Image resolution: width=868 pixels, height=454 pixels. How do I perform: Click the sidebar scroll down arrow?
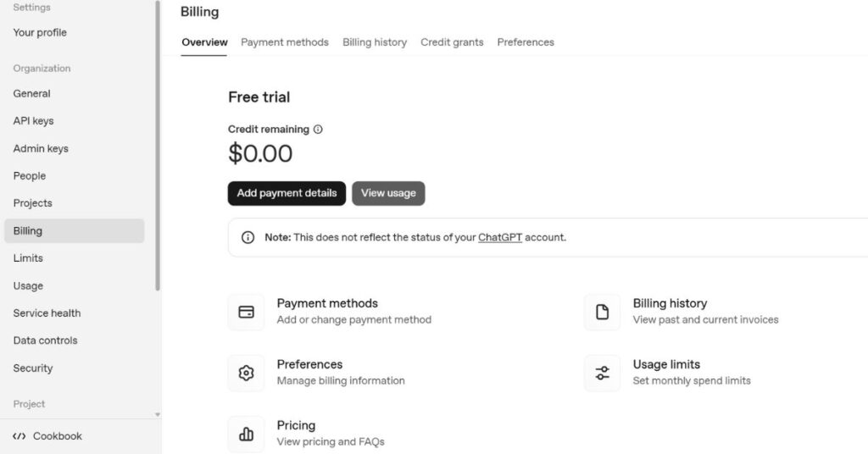coord(157,414)
